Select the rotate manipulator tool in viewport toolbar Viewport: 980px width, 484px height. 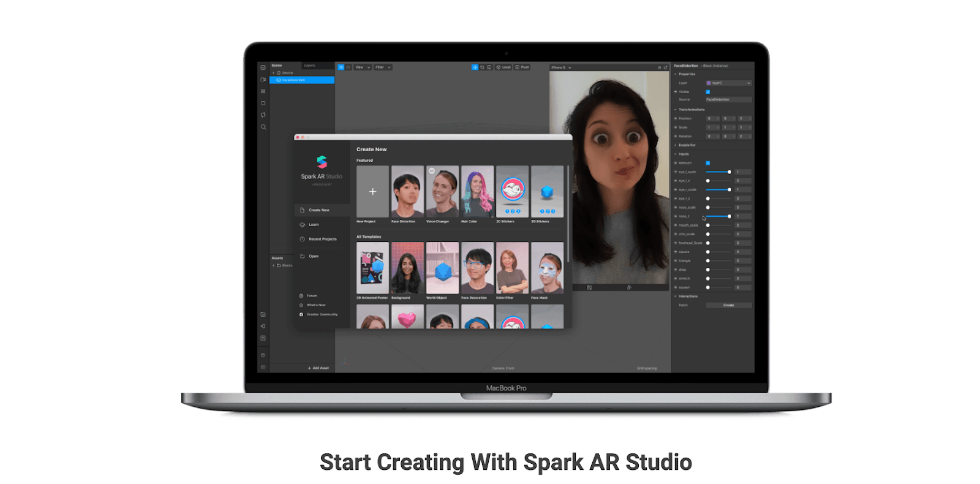[x=482, y=67]
